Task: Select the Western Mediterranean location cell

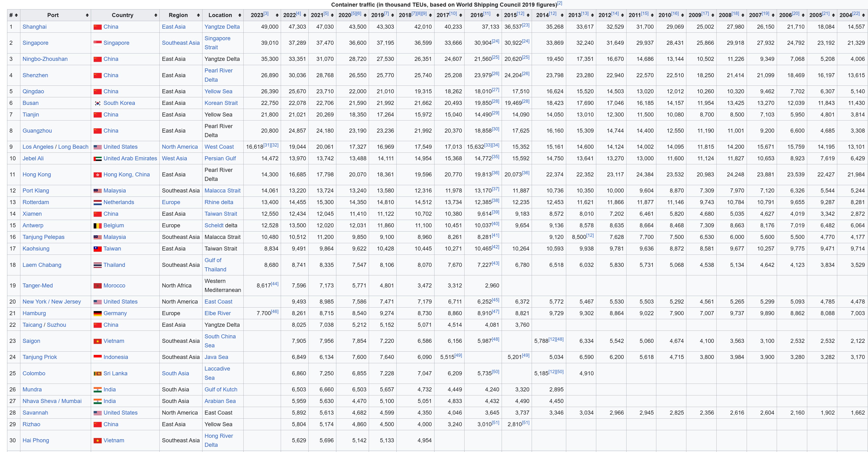Action: point(223,286)
